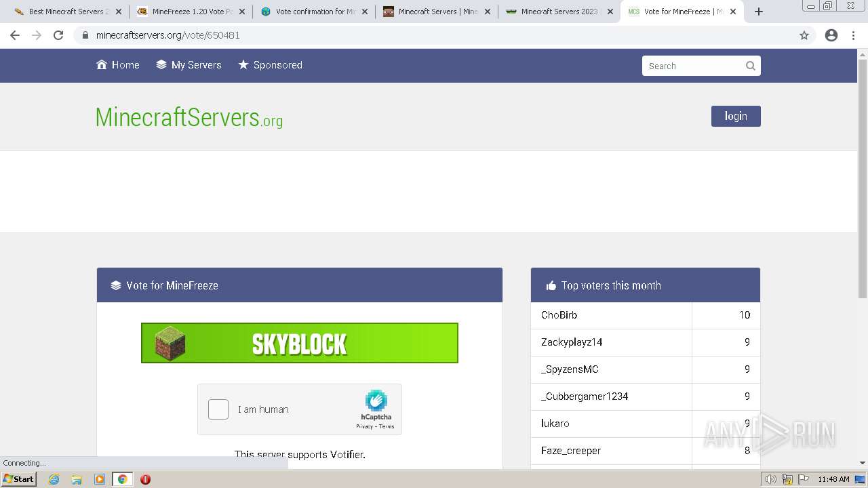Open the media player taskbar icon
Viewport: 868px width, 488px height.
coord(100,479)
